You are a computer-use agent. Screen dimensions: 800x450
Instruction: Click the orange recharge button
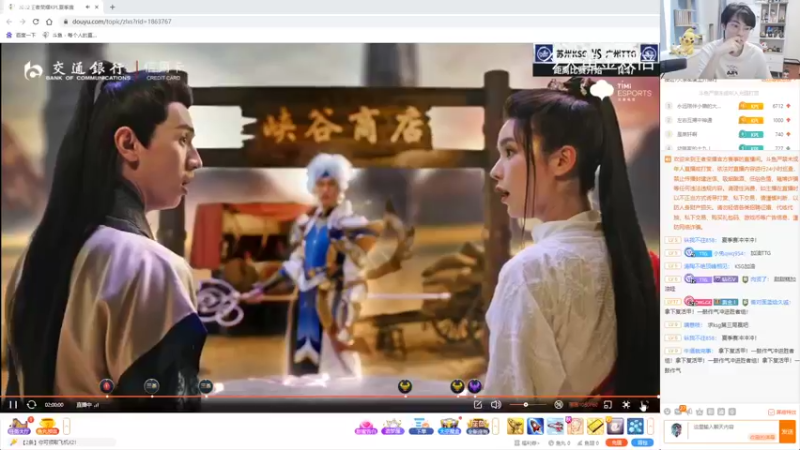pos(616,443)
